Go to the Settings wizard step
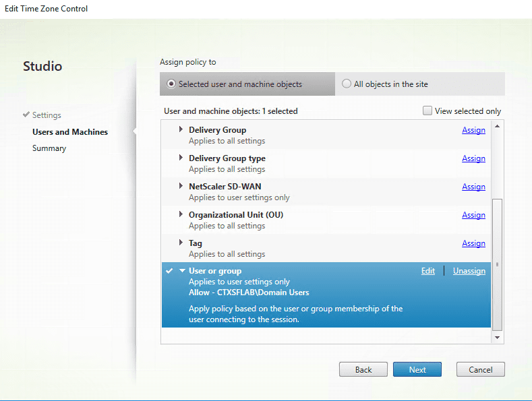Viewport: 532px width, 401px height. tap(47, 115)
